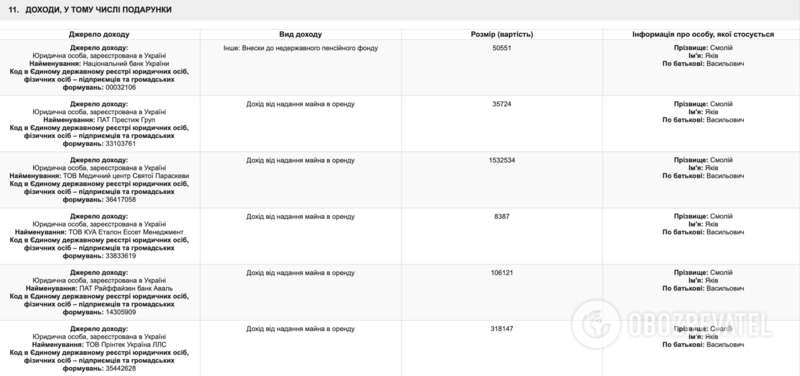Click the Національний банк України source name
The width and height of the screenshot is (800, 376).
click(126, 64)
